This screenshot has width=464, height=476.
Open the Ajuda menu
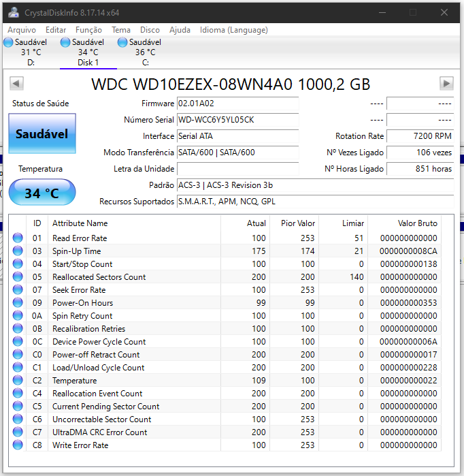click(x=180, y=30)
